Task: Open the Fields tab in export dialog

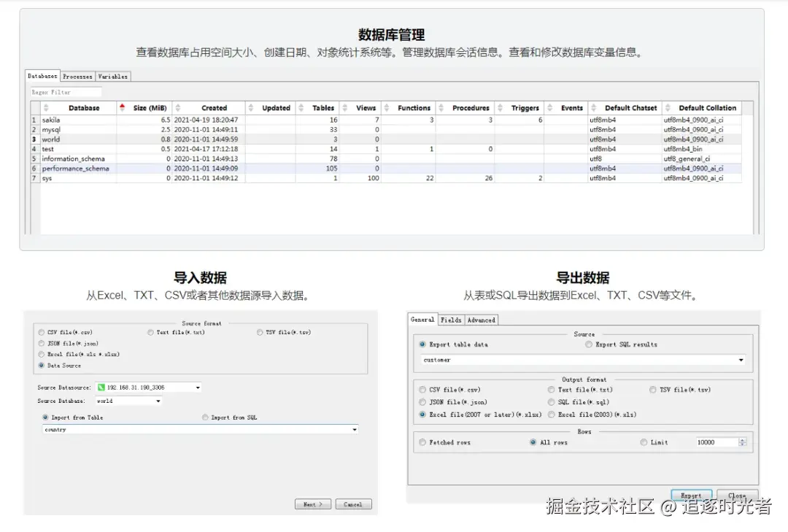Action: (452, 320)
